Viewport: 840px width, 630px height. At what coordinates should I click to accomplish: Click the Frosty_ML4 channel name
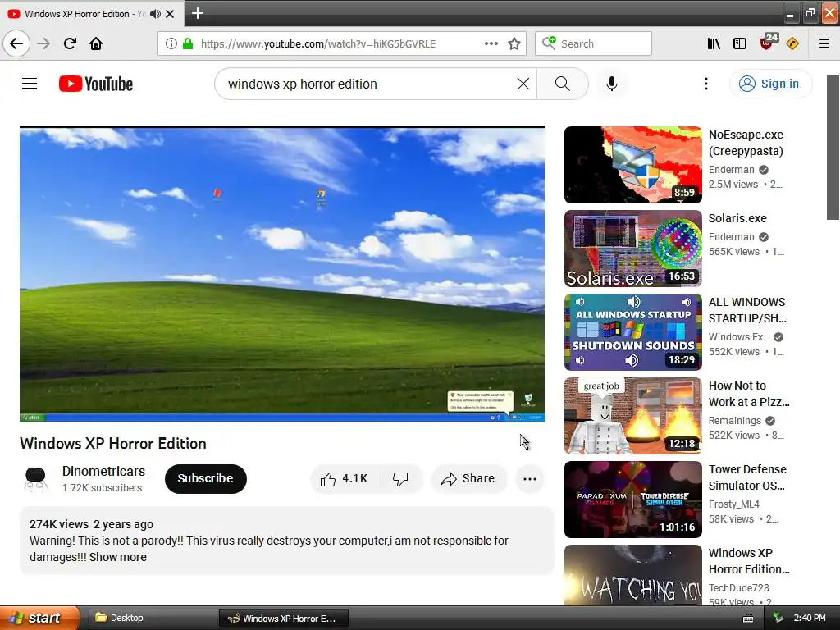(734, 504)
